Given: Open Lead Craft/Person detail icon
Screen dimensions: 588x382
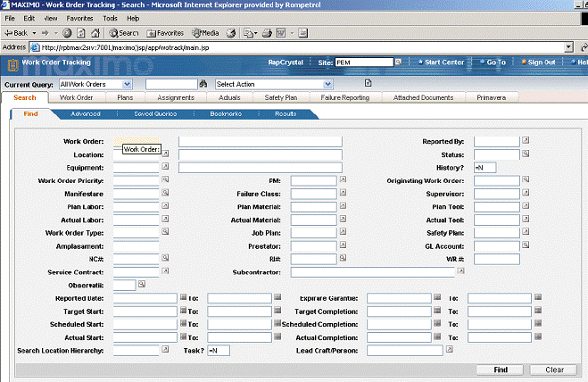Looking at the screenshot, I should [449, 349].
